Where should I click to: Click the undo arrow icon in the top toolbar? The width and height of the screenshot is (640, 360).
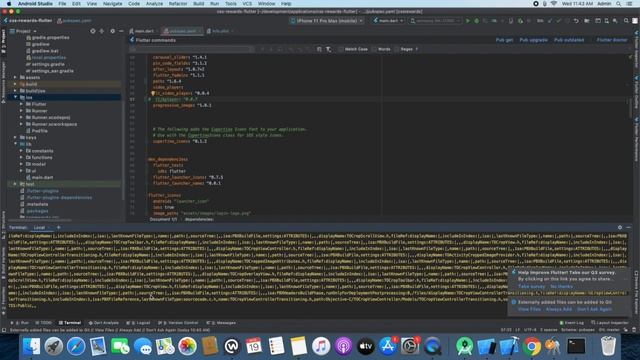[x=576, y=20]
